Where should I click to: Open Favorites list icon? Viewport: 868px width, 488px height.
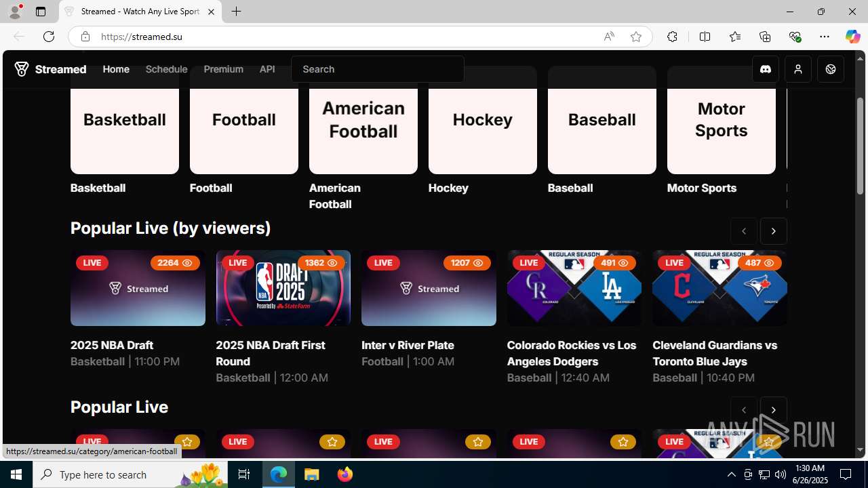pyautogui.click(x=734, y=37)
